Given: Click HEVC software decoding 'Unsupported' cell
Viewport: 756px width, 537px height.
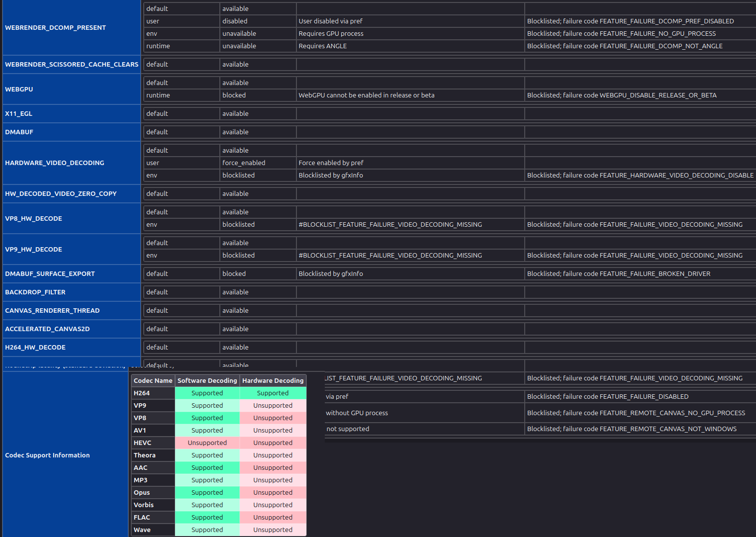Looking at the screenshot, I should coord(207,443).
